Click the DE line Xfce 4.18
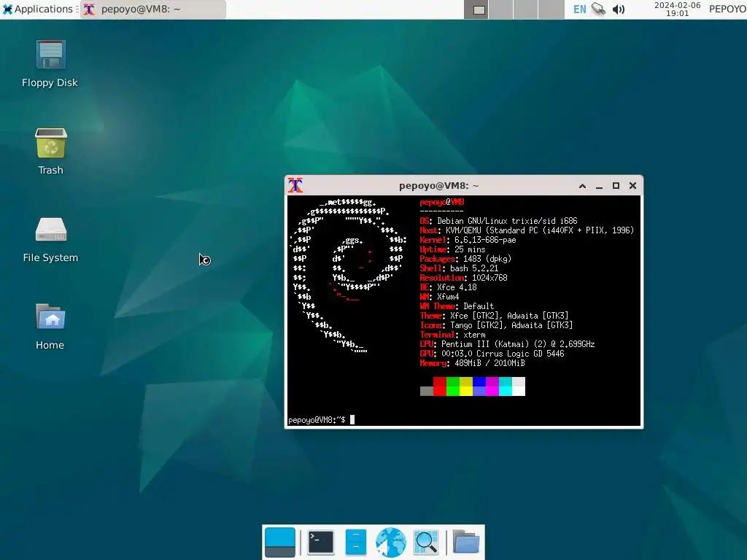The height and width of the screenshot is (560, 747). tap(448, 287)
